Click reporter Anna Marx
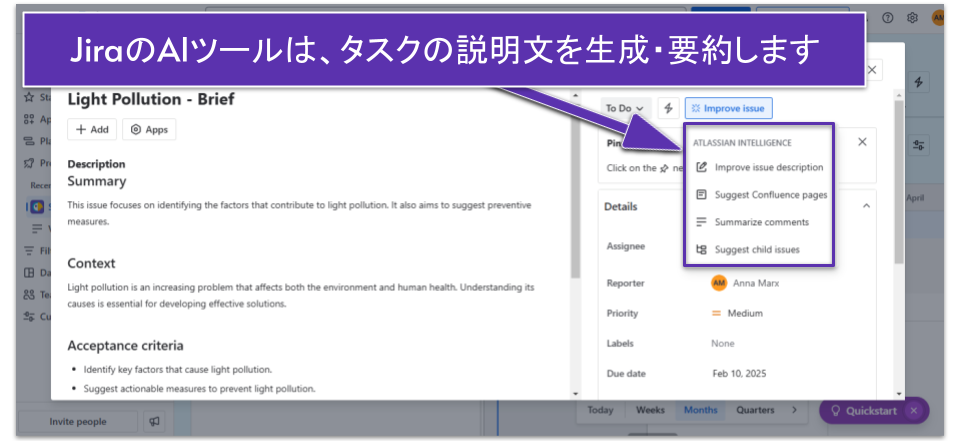The width and height of the screenshot is (960, 441). (756, 283)
